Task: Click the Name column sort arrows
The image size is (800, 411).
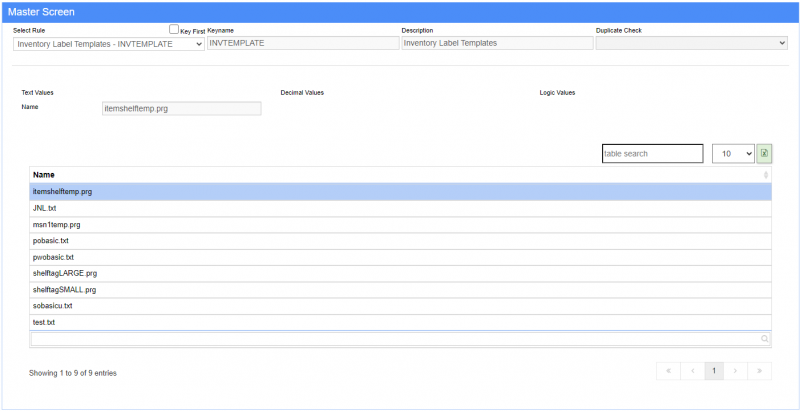Action: (x=766, y=175)
